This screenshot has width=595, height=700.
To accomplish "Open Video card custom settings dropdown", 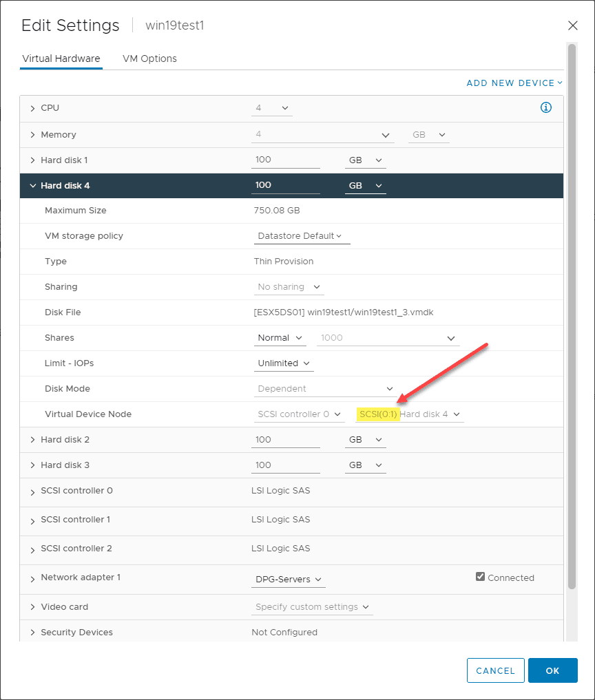I will (x=312, y=607).
